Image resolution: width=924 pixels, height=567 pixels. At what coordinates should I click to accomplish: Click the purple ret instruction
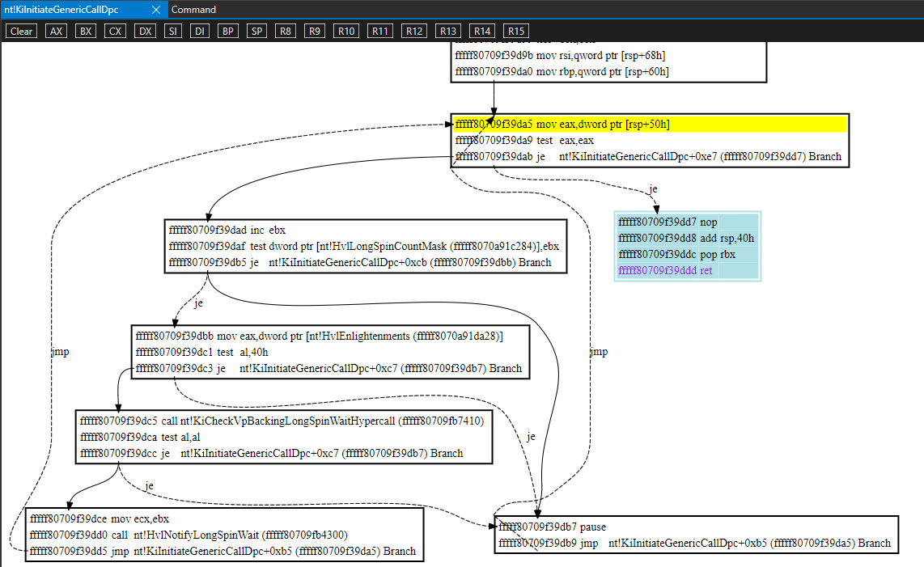tap(665, 271)
